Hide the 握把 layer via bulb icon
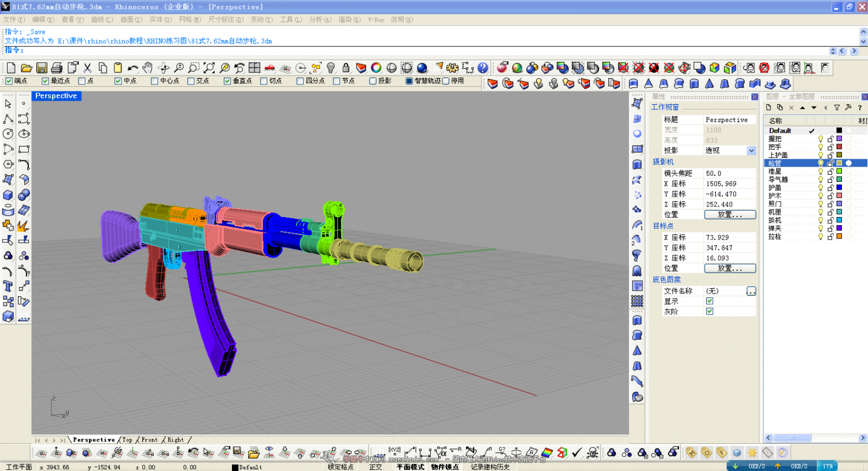868x471 pixels. (x=820, y=139)
